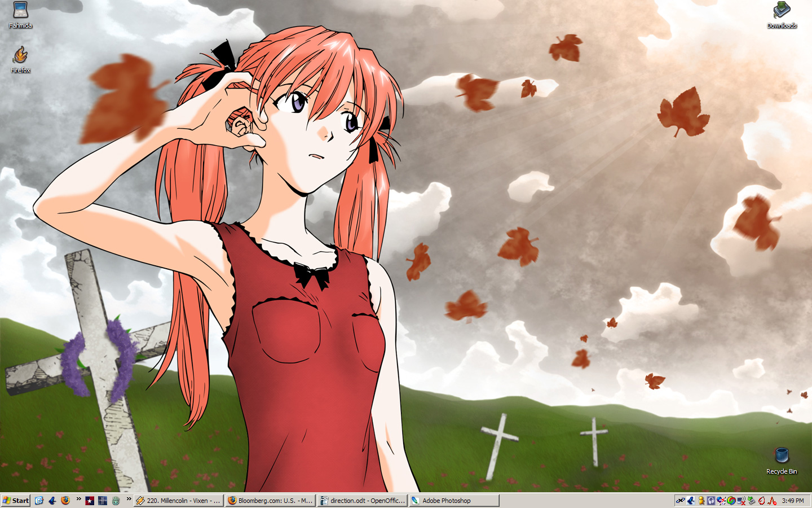Image resolution: width=812 pixels, height=508 pixels.
Task: Click the Safely Remove Hardware tray icon
Action: (752, 501)
